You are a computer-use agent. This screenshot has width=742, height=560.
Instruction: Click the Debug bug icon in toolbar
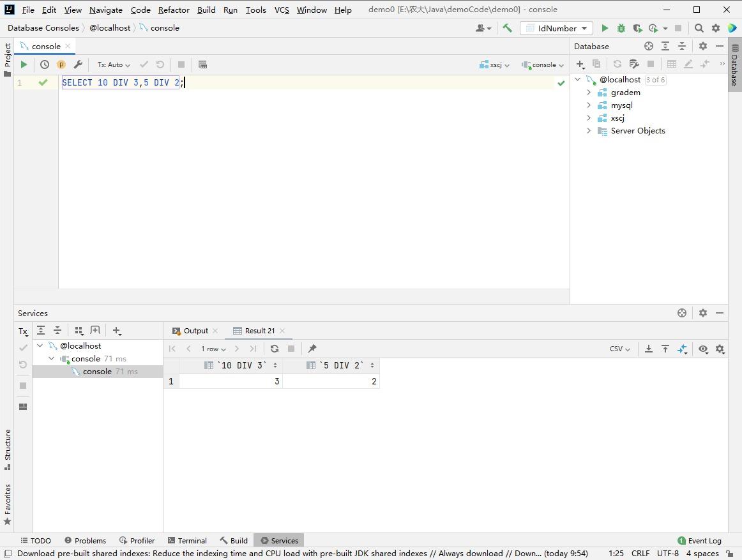click(x=621, y=28)
